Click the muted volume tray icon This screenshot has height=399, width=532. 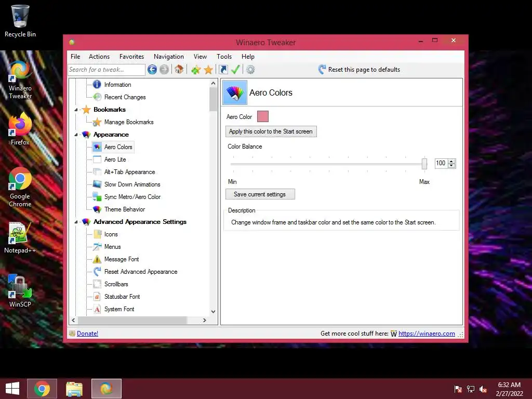coord(483,389)
